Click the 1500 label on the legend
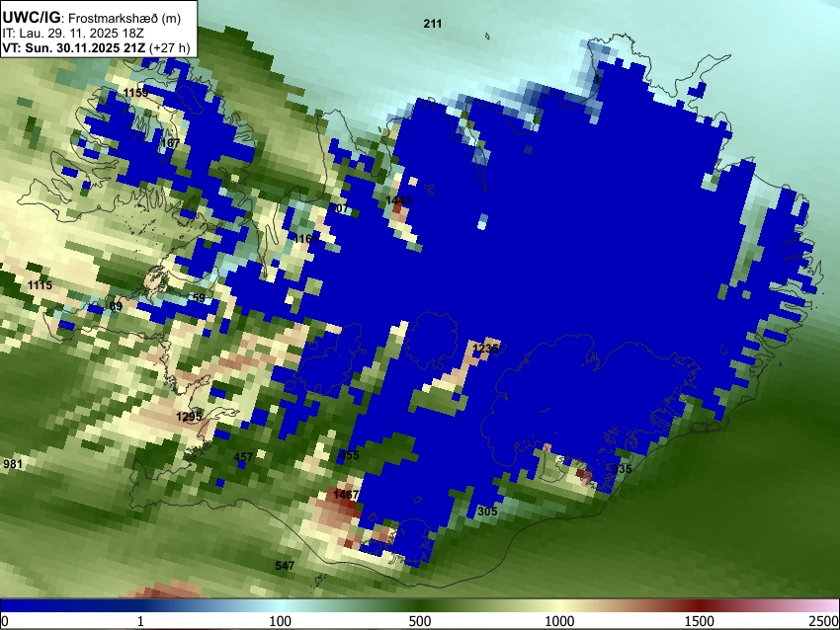 pyautogui.click(x=700, y=621)
